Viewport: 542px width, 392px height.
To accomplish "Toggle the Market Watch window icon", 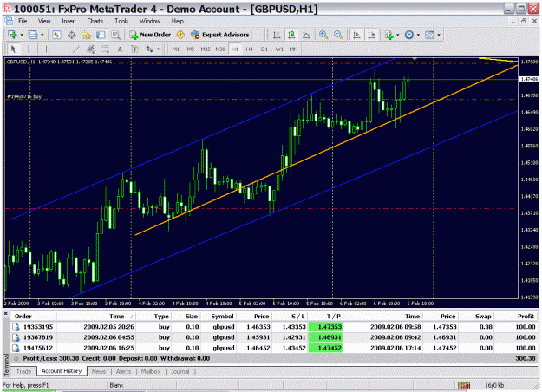I will coord(56,35).
